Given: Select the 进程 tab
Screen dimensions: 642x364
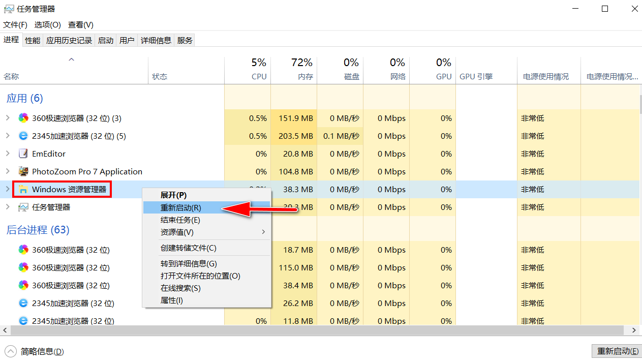Looking at the screenshot, I should pyautogui.click(x=11, y=39).
